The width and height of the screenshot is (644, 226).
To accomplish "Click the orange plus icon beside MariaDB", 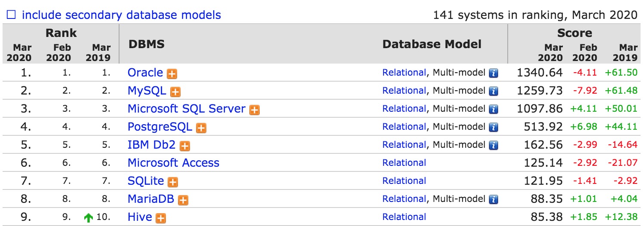I will tap(183, 200).
